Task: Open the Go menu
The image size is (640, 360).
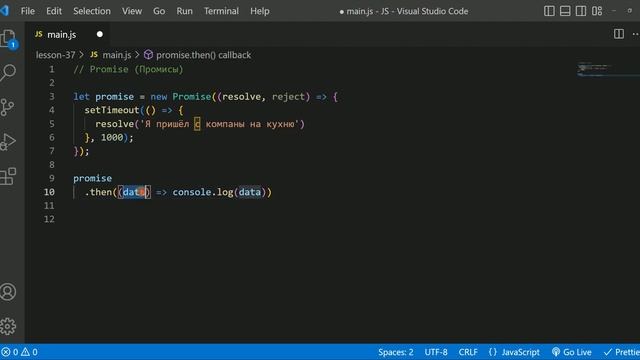Action: [159, 11]
